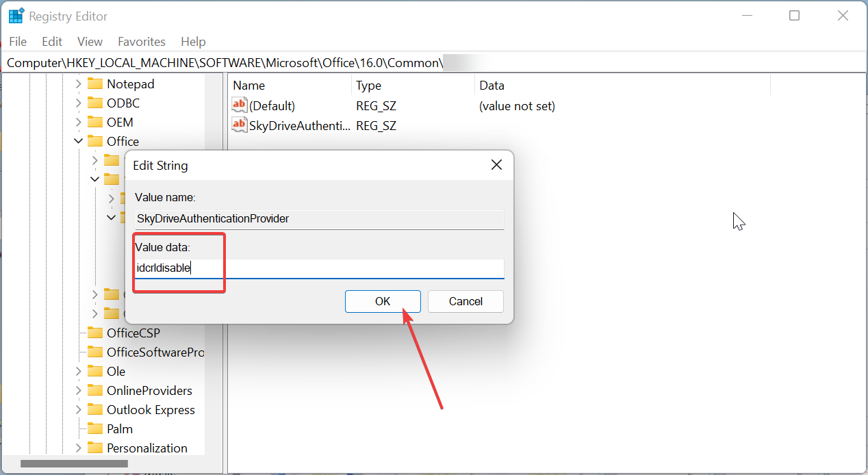Expand the ODBC key
868x475 pixels.
(x=78, y=103)
